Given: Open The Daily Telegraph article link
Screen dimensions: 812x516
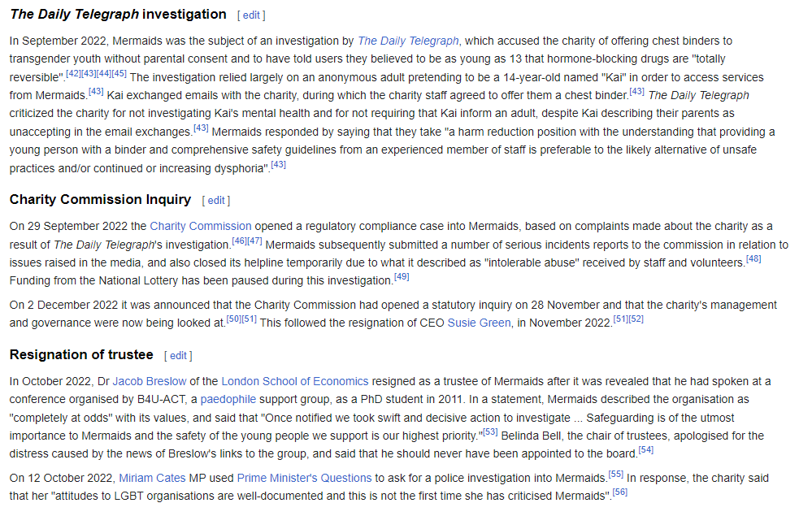Looking at the screenshot, I should [408, 41].
